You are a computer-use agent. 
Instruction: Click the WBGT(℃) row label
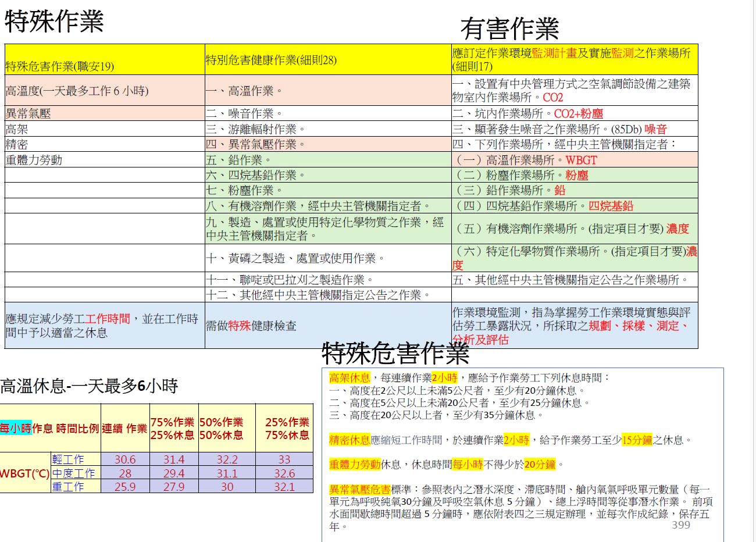pos(24,473)
